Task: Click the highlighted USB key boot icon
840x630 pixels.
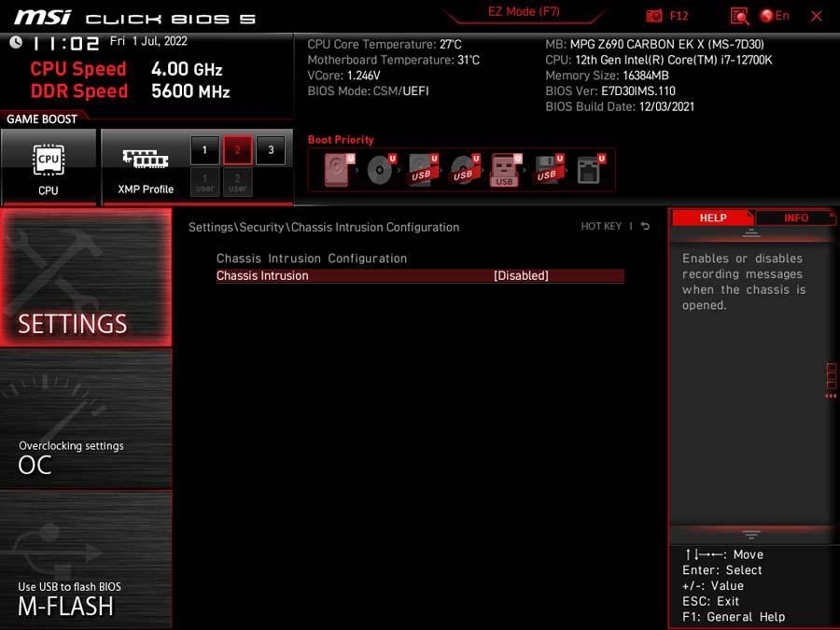Action: click(504, 170)
